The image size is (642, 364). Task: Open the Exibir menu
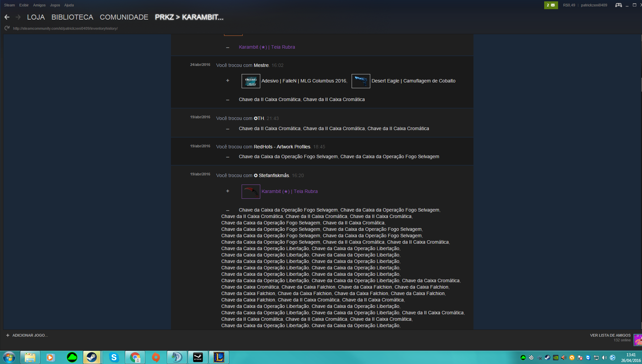24,5
